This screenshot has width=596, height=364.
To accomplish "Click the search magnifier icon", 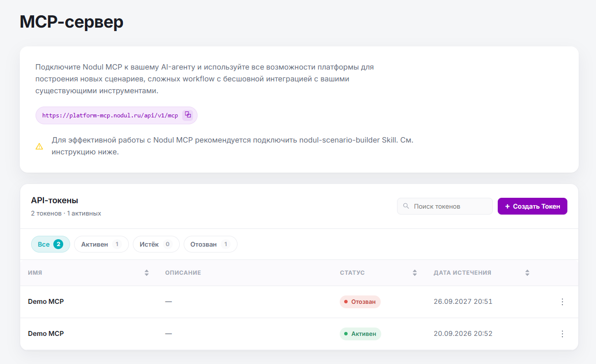I will 406,206.
